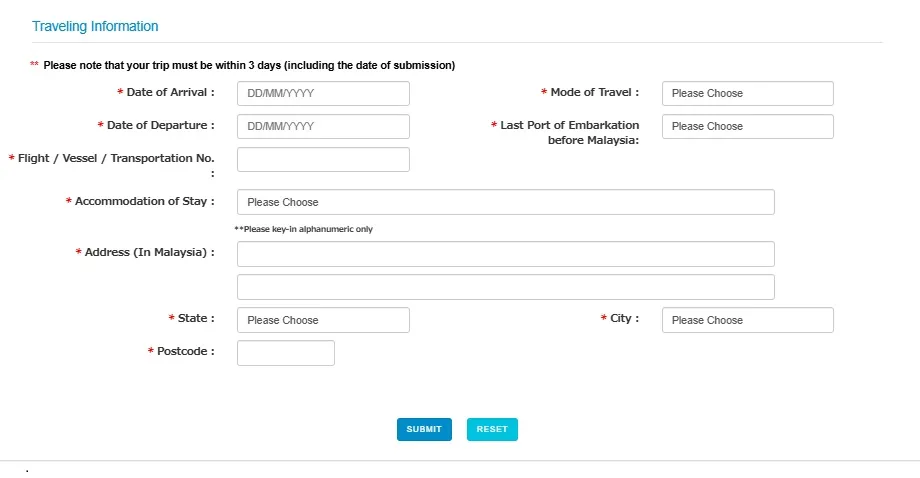Viewport: 920px width, 478px height.
Task: Click the trip within 3 days notice
Action: (x=249, y=65)
